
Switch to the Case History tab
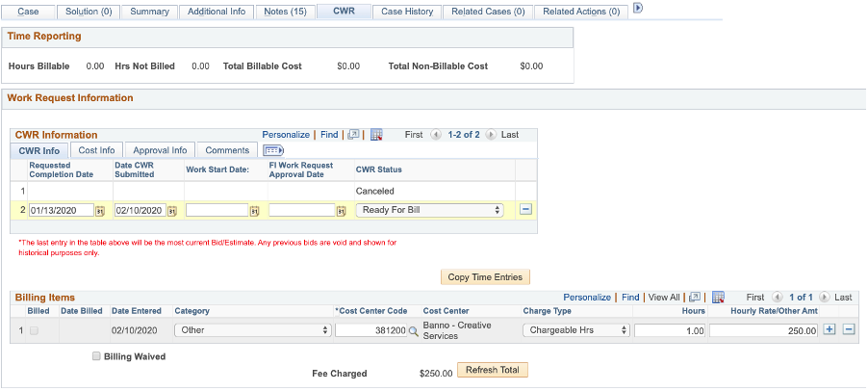click(x=406, y=12)
